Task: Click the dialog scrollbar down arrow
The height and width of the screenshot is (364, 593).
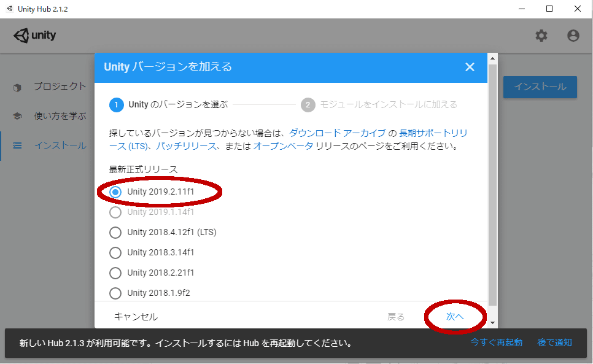Action: [492, 323]
